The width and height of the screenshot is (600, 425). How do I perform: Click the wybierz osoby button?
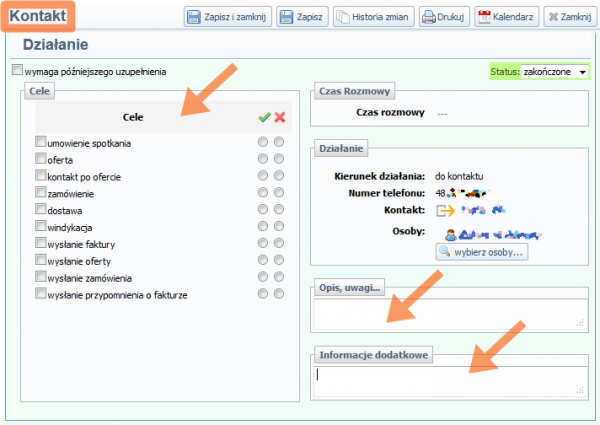(481, 252)
